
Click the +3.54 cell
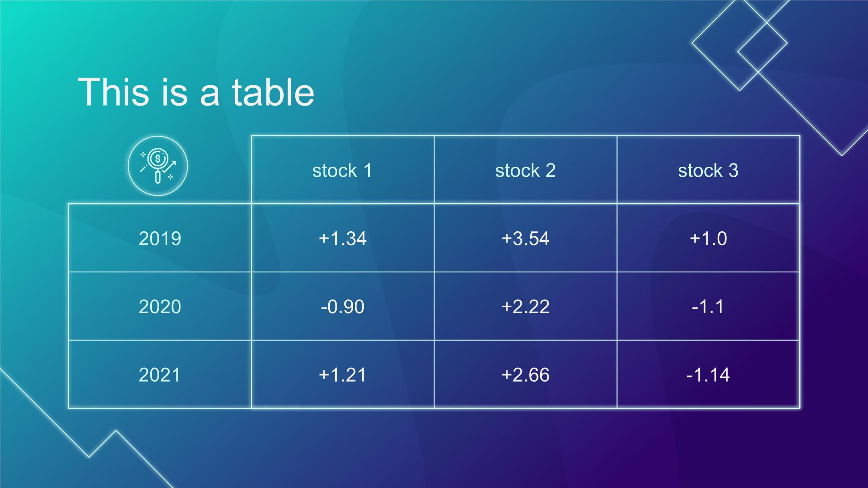coord(525,238)
